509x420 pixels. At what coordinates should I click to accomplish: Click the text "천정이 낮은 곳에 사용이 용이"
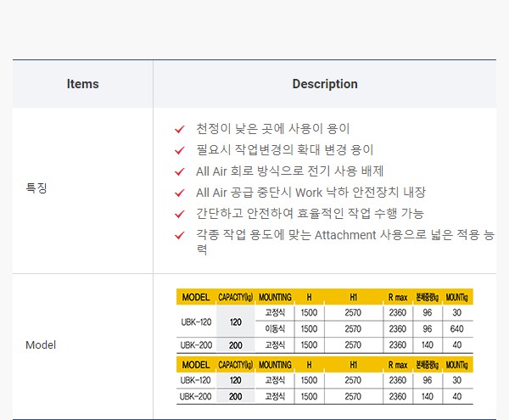pyautogui.click(x=272, y=129)
